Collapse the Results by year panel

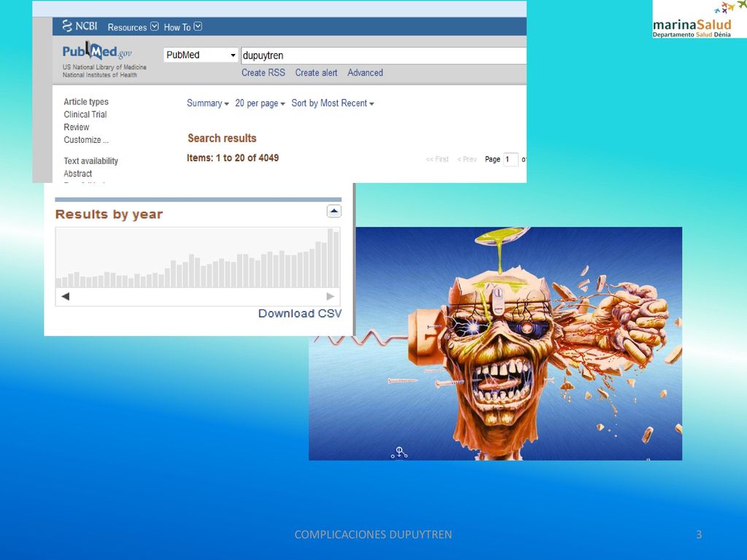(x=334, y=211)
